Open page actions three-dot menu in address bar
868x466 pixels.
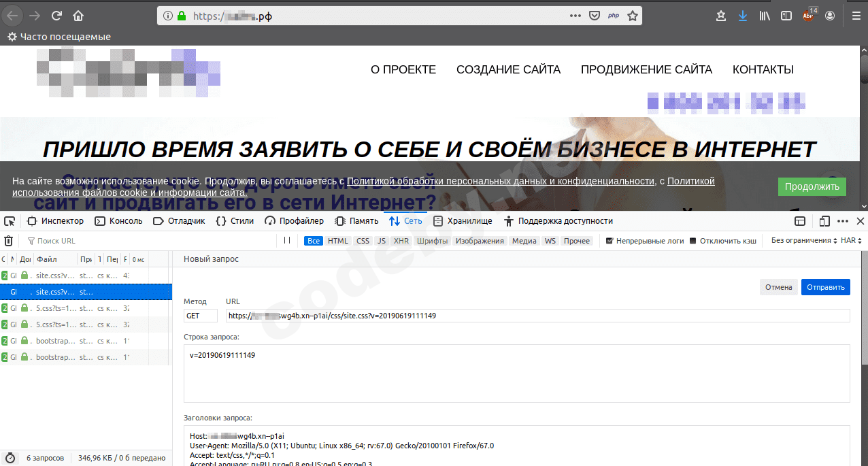click(575, 16)
